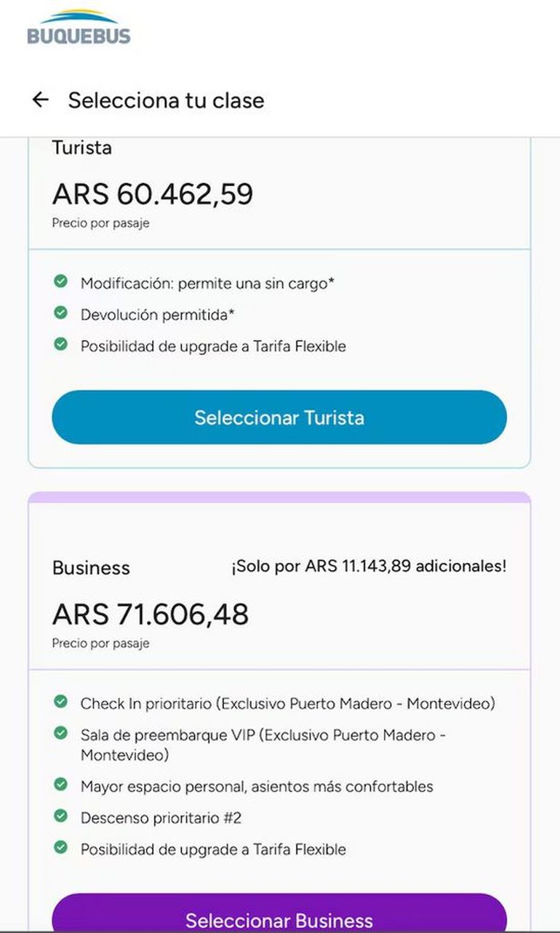The image size is (560, 933).
Task: Click the Buquebus logo
Action: pos(79,28)
